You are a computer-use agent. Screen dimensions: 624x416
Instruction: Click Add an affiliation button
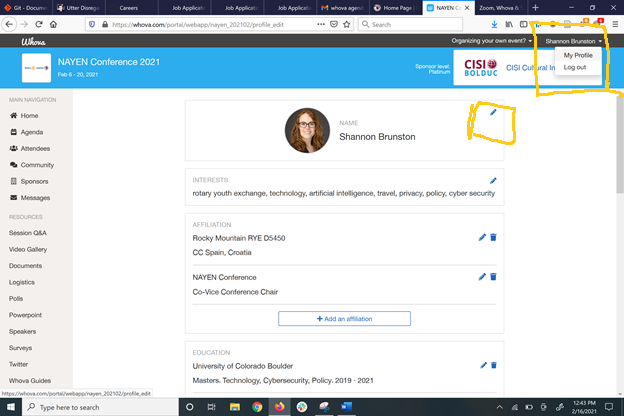[344, 318]
